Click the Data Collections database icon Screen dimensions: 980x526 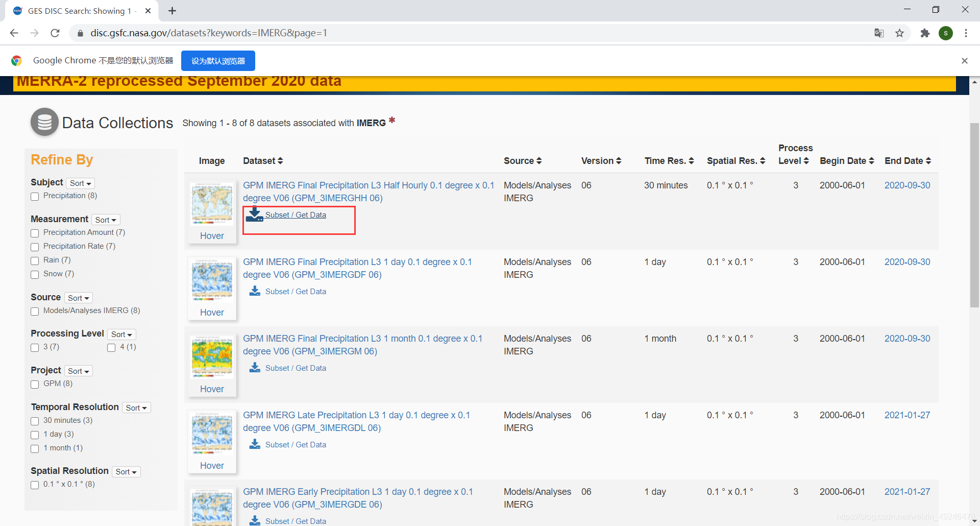pos(44,122)
